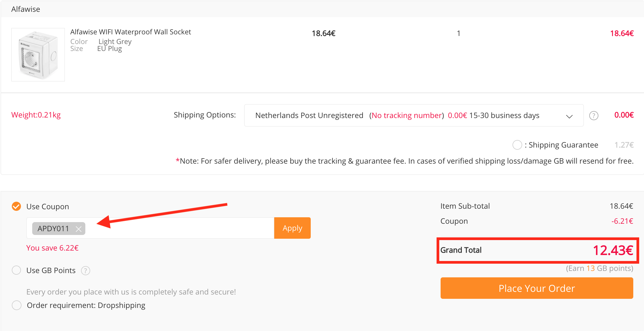The height and width of the screenshot is (331, 644).
Task: Click the Apply coupon button
Action: pos(292,228)
